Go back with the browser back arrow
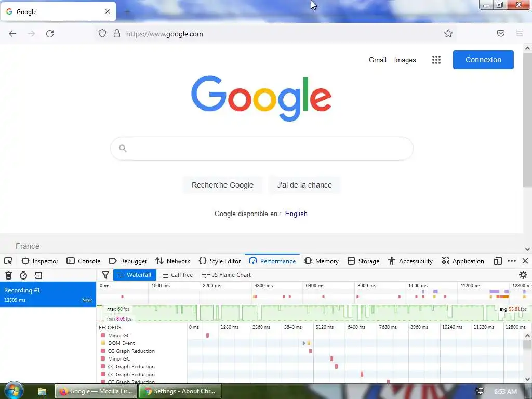The width and height of the screenshot is (532, 399). click(x=12, y=34)
